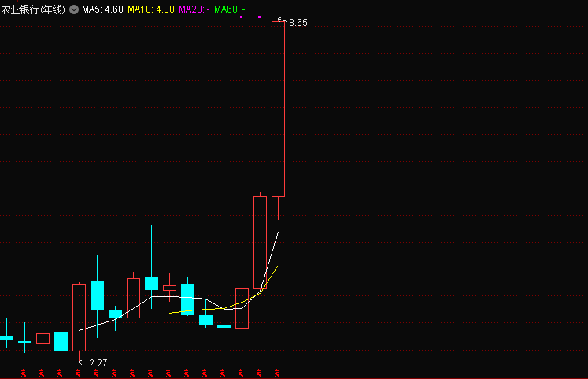This screenshot has height=379, width=588.
Task: Open the dropdown arrow beside 农业银行(年线)
Action: [x=73, y=9]
